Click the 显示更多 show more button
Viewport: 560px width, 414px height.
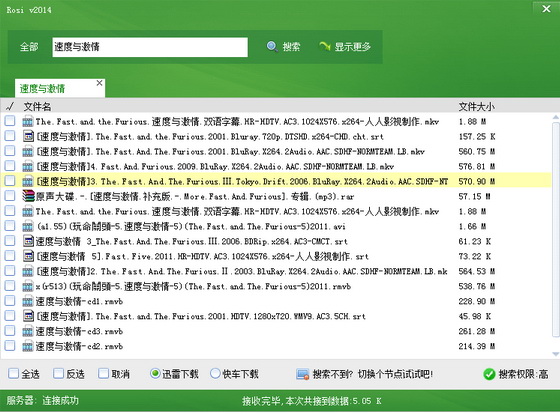pos(345,46)
